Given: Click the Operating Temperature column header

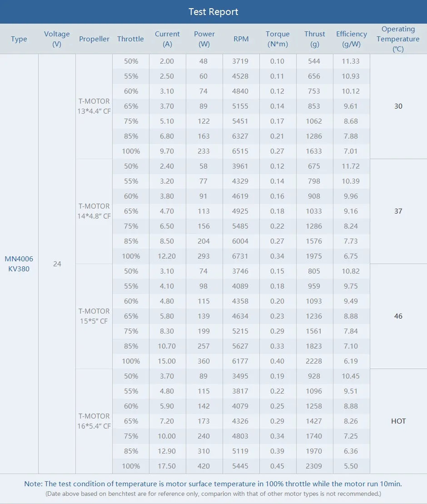Looking at the screenshot, I should tap(398, 39).
